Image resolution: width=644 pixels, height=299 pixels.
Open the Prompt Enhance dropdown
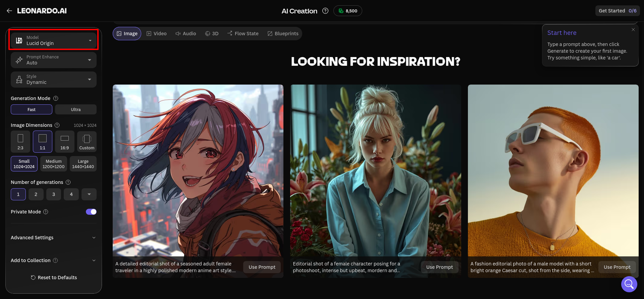(x=54, y=60)
